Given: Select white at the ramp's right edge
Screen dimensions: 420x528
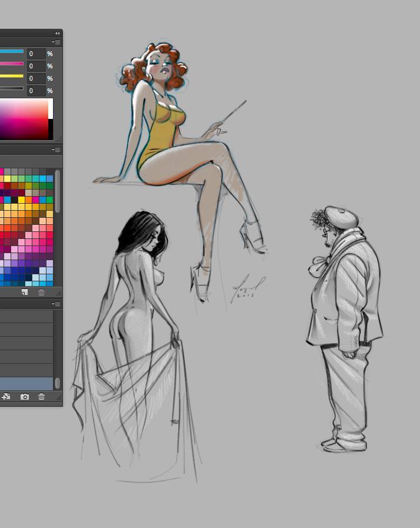Looking at the screenshot, I should click(x=51, y=108).
